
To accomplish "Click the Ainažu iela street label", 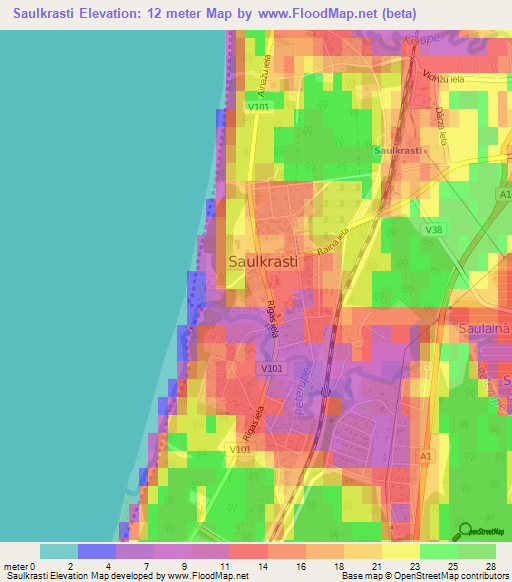I will [x=265, y=76].
